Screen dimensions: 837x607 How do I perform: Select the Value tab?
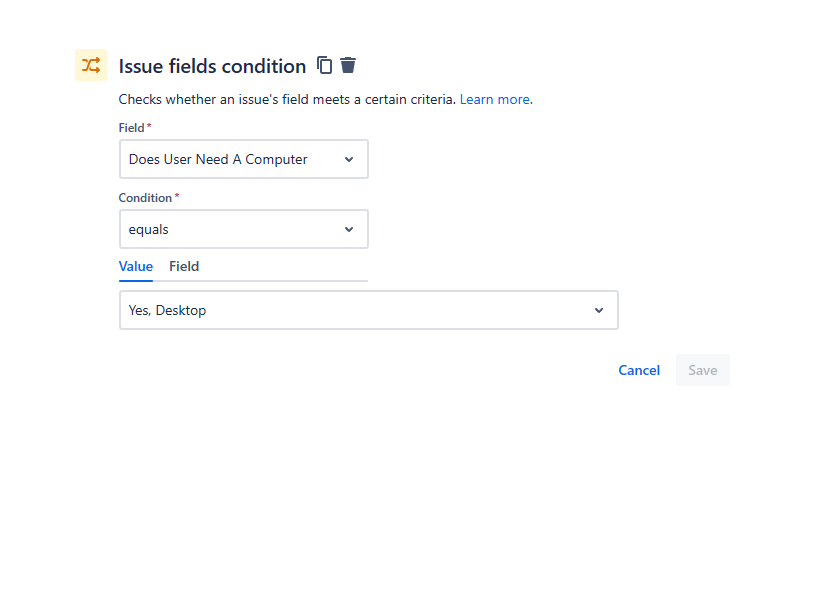[136, 266]
